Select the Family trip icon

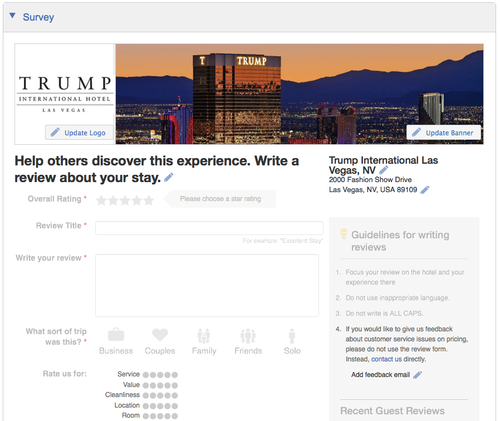click(204, 336)
